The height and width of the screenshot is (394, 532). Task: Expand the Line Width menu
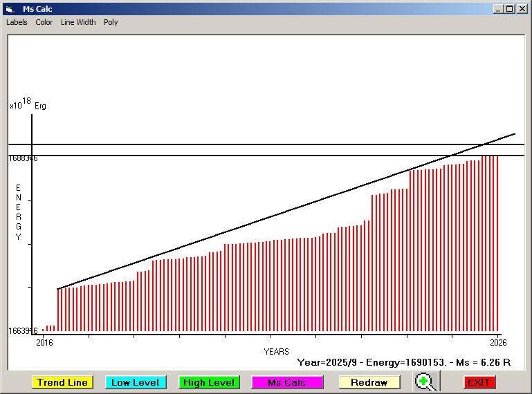78,22
